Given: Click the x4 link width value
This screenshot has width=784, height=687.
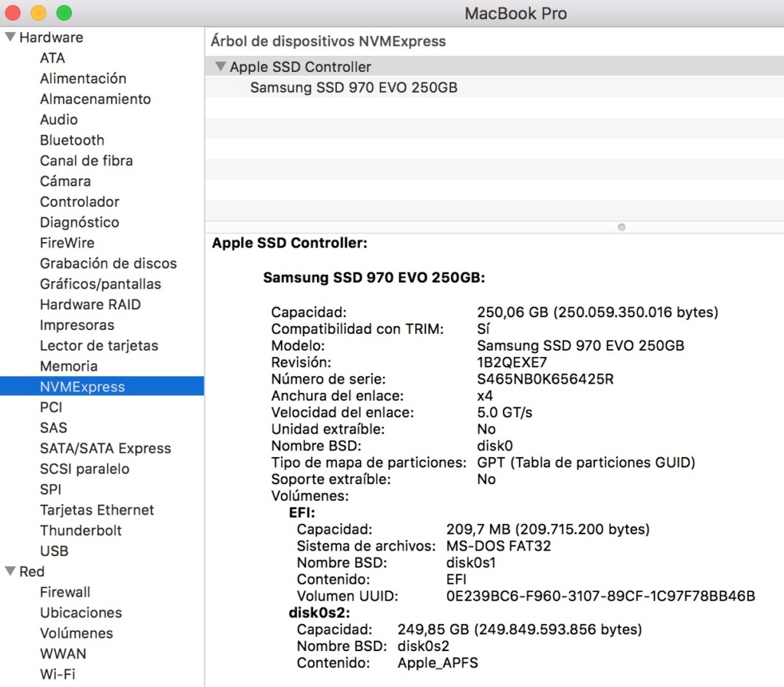Looking at the screenshot, I should coord(485,395).
